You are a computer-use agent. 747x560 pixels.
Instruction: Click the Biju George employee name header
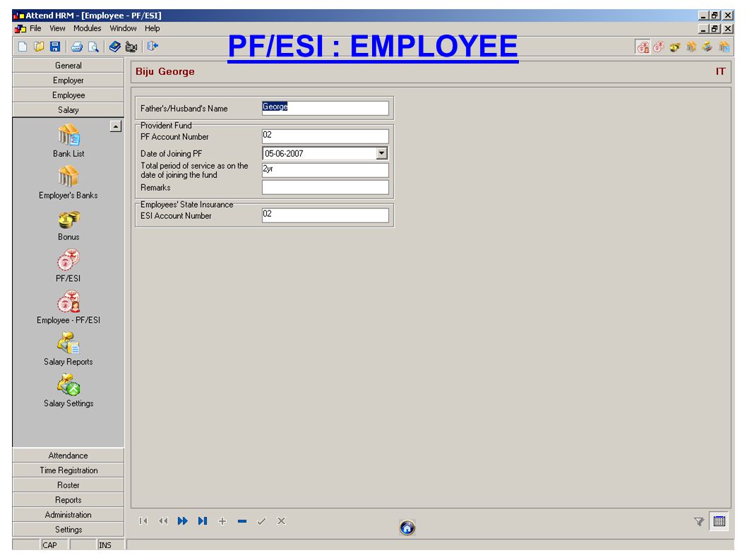[x=165, y=71]
